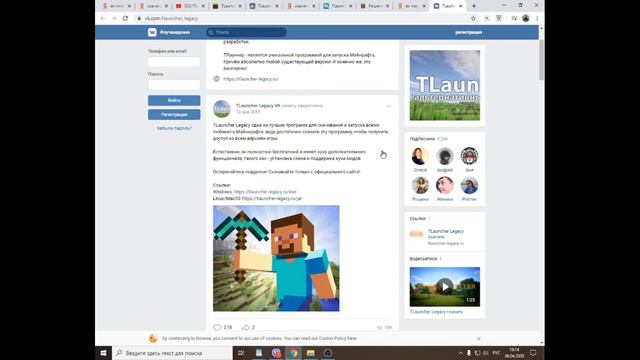The height and width of the screenshot is (360, 640).
Task: Open the Chrome profile avatar
Action: 526,18
